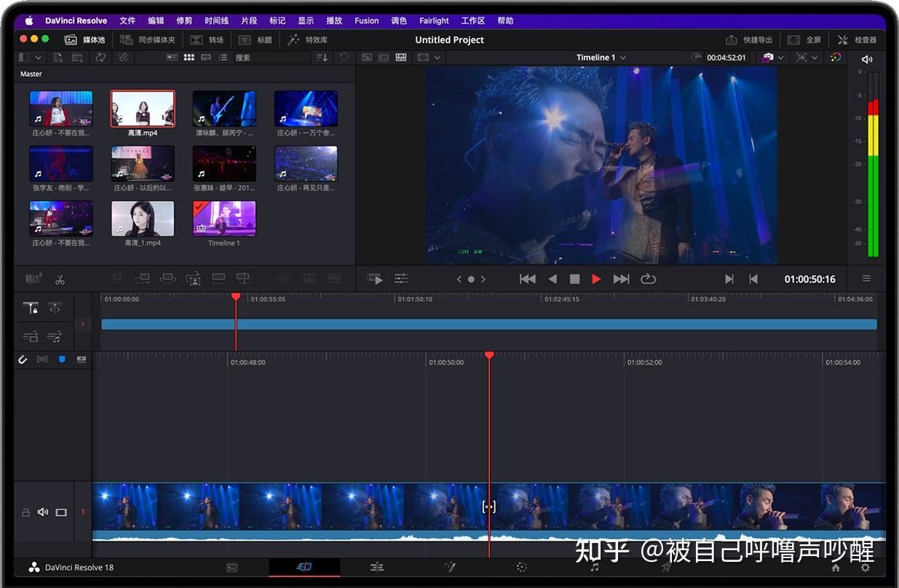Screen dimensions: 899x588
Task: Click the 01:00:50:16 viewer timecode
Action: (809, 279)
